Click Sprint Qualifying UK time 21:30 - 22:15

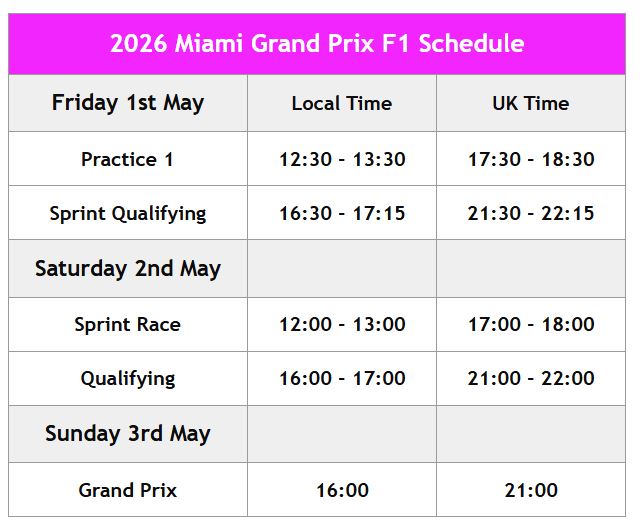531,213
